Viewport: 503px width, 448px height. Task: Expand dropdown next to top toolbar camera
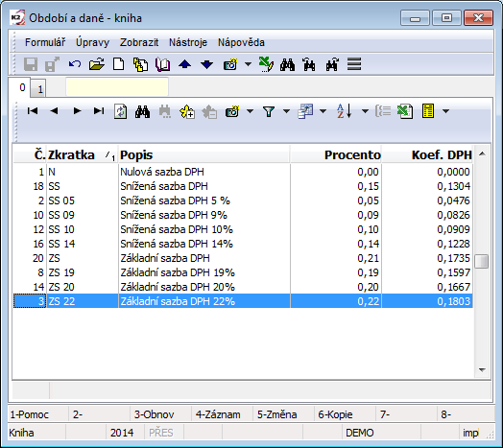(x=248, y=64)
